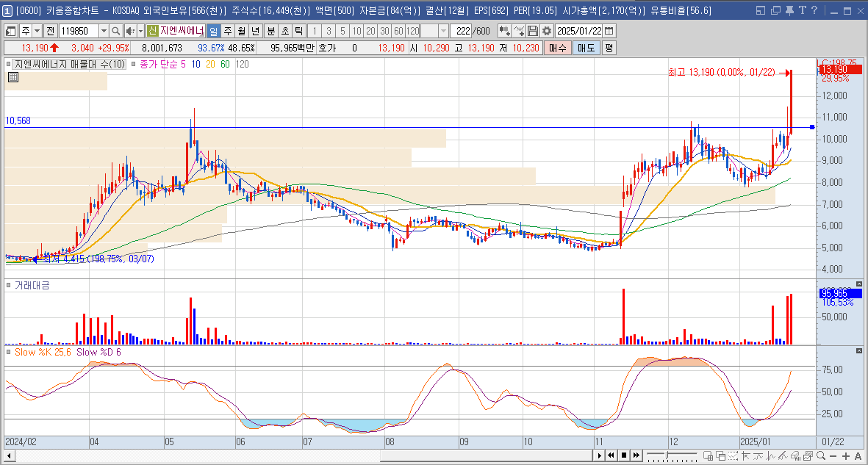Pin the window with pushpin icon
The image size is (868, 465).
point(789,10)
